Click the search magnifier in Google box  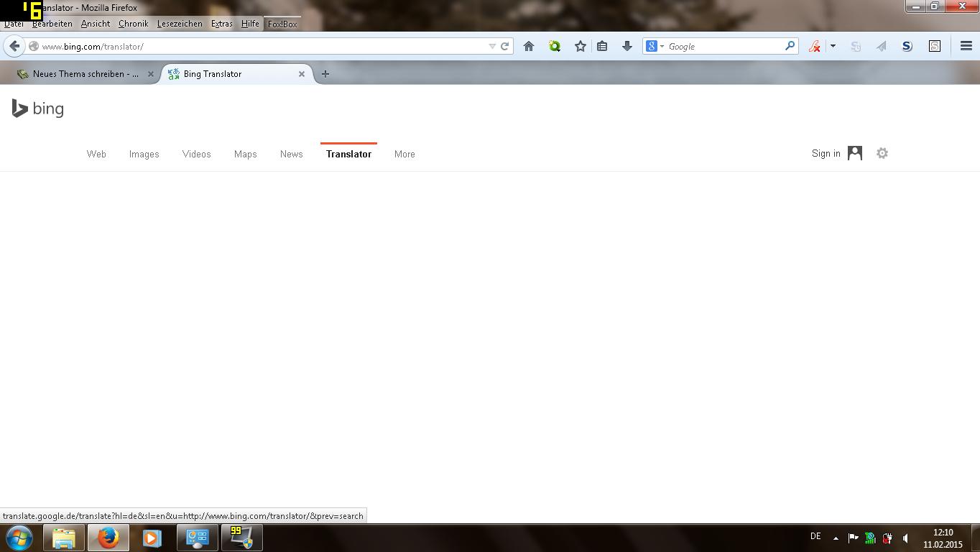click(x=790, y=46)
